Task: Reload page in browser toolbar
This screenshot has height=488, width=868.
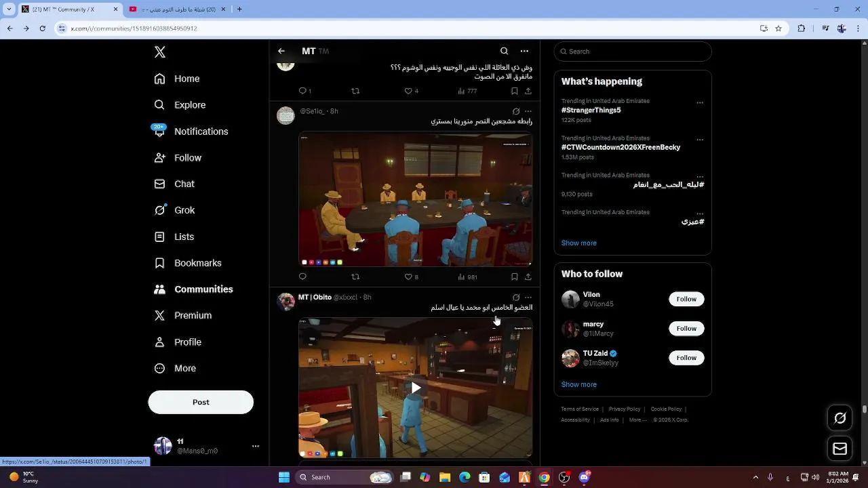Action: [43, 28]
